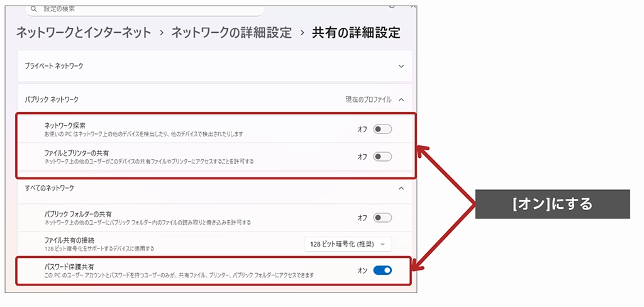
Task: Open the ネットワークの詳細設定 breadcrumb
Action: [x=231, y=33]
